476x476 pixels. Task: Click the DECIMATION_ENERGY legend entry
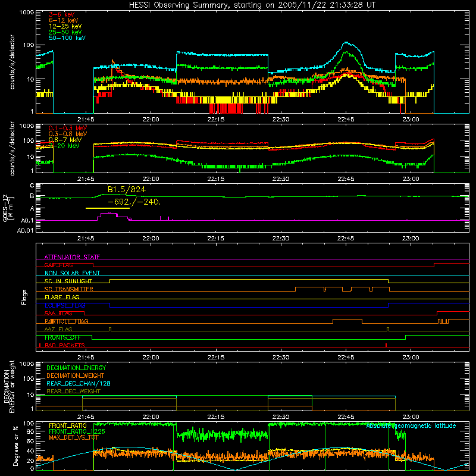click(76, 368)
